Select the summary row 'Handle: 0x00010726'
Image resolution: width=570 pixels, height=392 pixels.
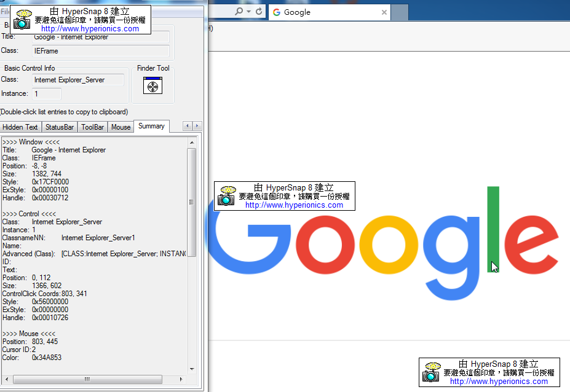point(35,318)
